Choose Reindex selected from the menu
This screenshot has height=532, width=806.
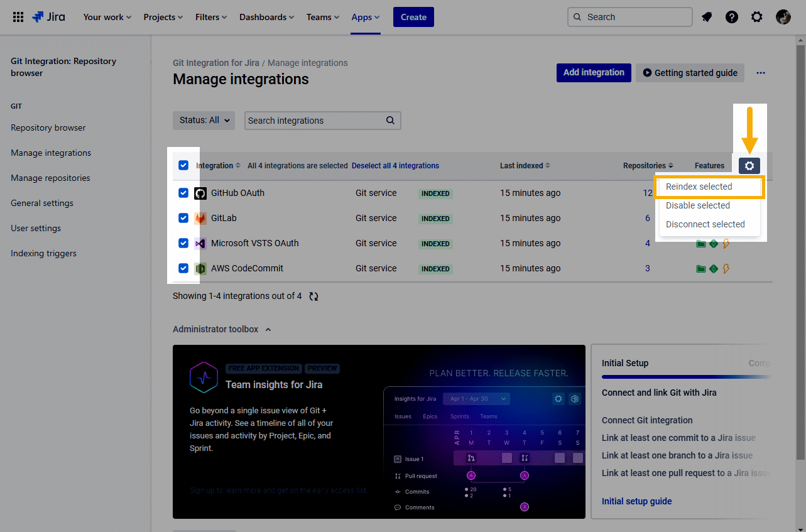(699, 187)
